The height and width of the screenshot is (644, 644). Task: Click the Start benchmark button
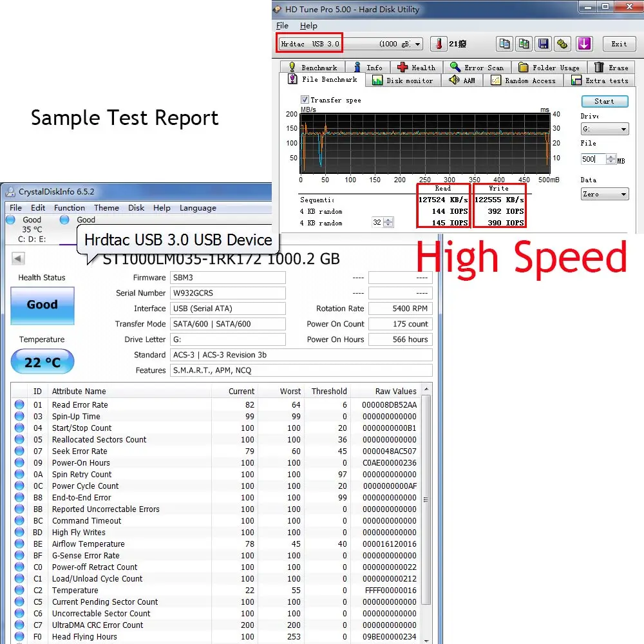click(x=605, y=101)
